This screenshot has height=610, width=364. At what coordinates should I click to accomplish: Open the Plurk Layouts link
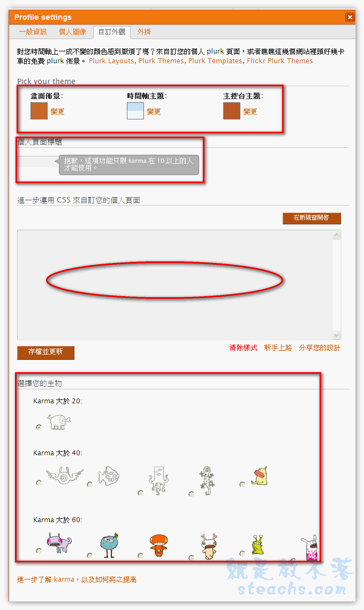tap(111, 61)
